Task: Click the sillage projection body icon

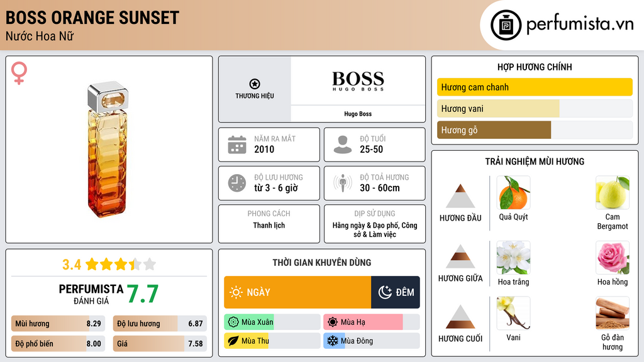Action: coord(343,183)
